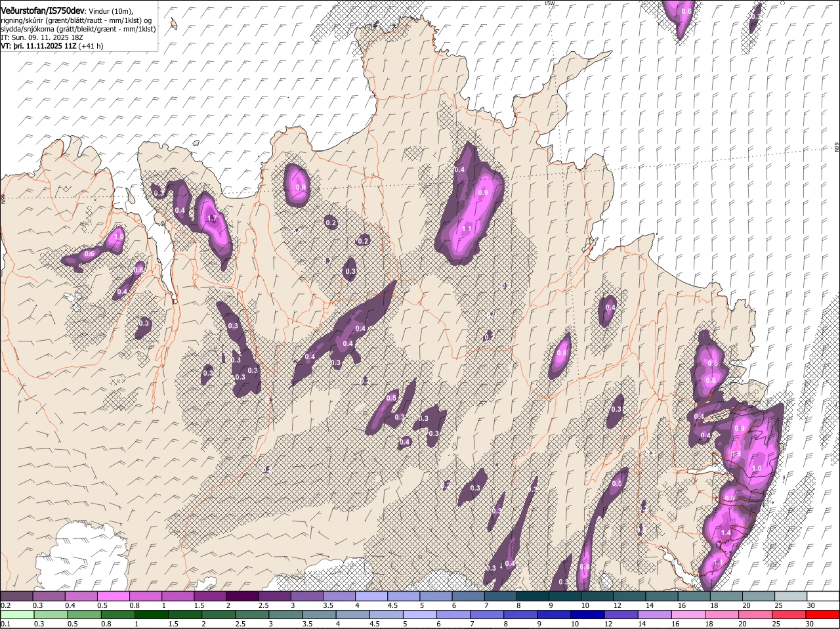This screenshot has height=629, width=840.
Task: Click the 'N99' label on the right edge
Action: tap(837, 148)
